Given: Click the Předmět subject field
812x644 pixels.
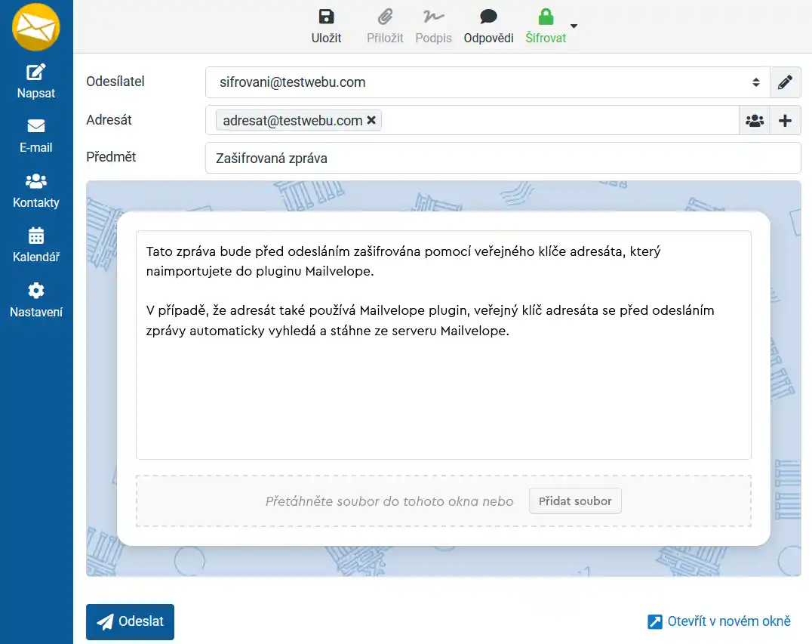Looking at the screenshot, I should click(503, 158).
